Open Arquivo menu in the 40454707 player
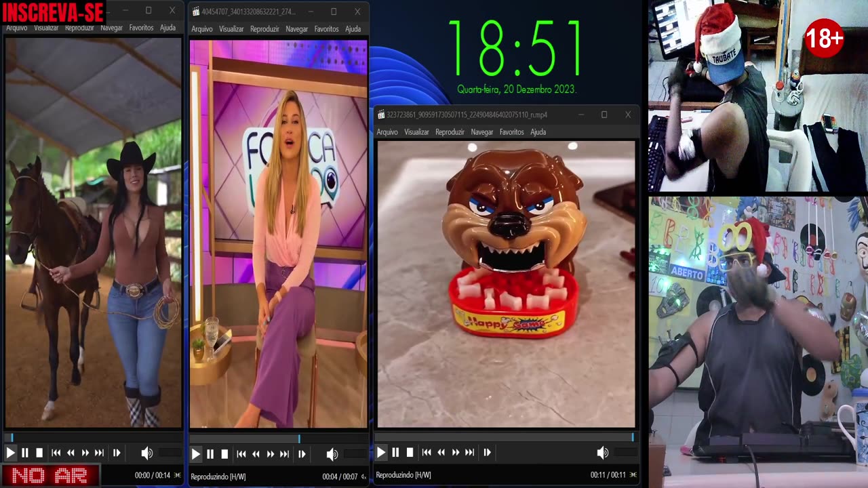 (202, 29)
